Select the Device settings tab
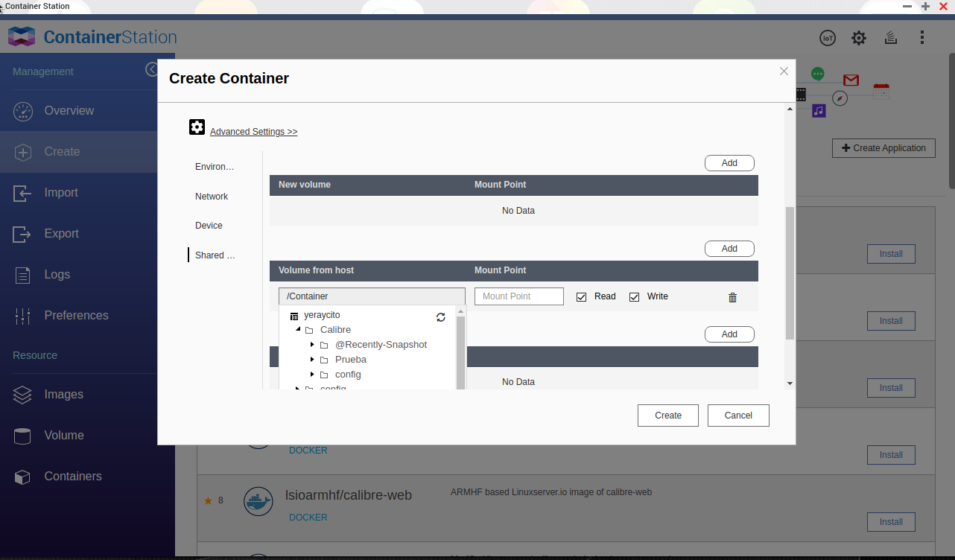955x560 pixels. point(209,226)
